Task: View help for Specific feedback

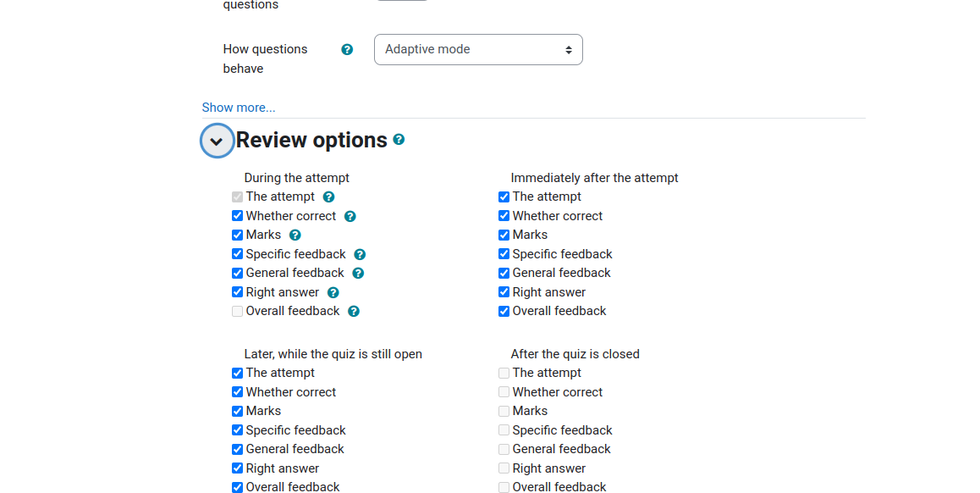Action: click(x=360, y=255)
